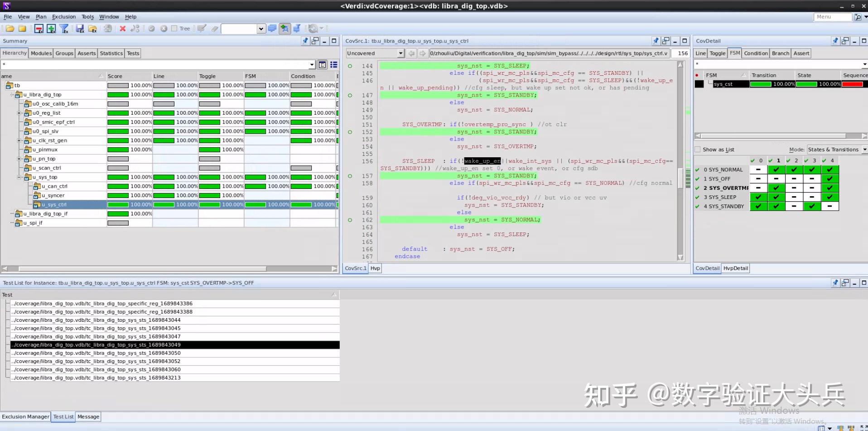Open the Mode States & Transitions dropdown
This screenshot has width=868, height=431.
[864, 150]
